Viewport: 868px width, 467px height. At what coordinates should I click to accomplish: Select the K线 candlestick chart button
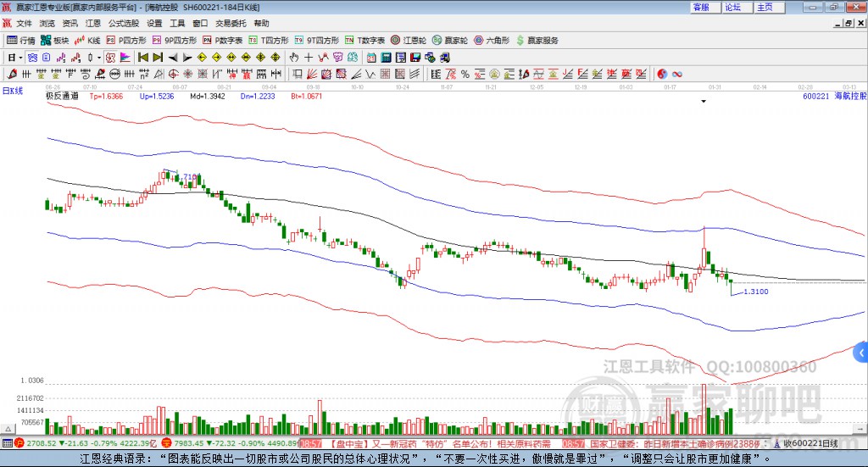coord(87,41)
